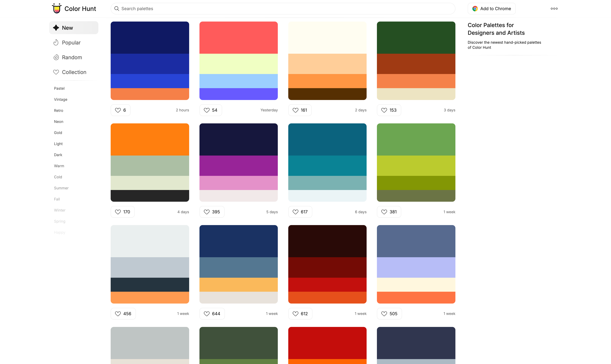Click the bright orange swatch at 170-likes palette
Image resolution: width=611 pixels, height=364 pixels.
pos(150,139)
